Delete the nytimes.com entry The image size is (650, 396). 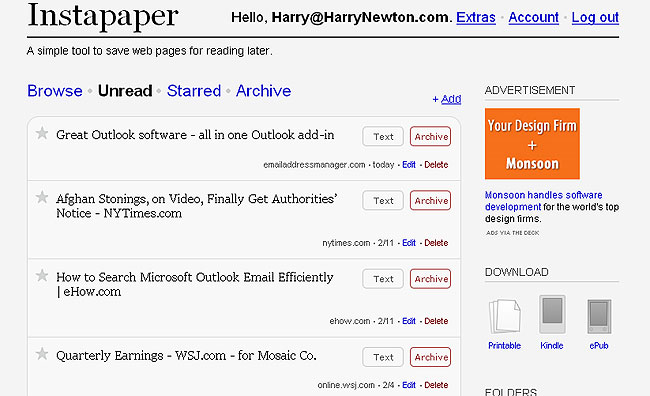(436, 243)
